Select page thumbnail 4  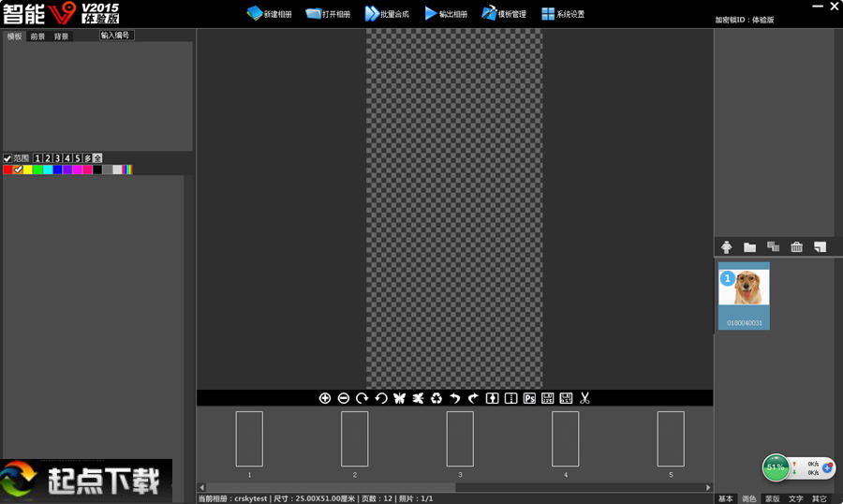coord(566,439)
